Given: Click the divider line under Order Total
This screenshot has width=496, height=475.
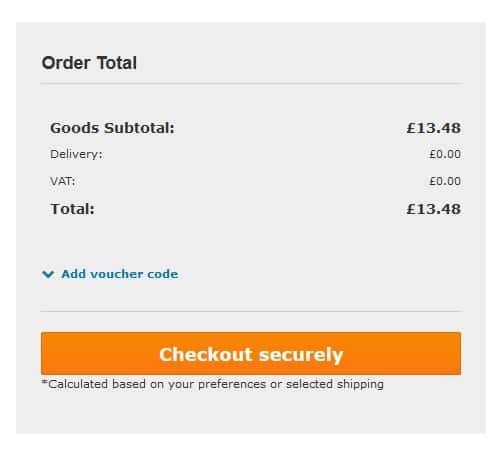Looking at the screenshot, I should click(251, 84).
